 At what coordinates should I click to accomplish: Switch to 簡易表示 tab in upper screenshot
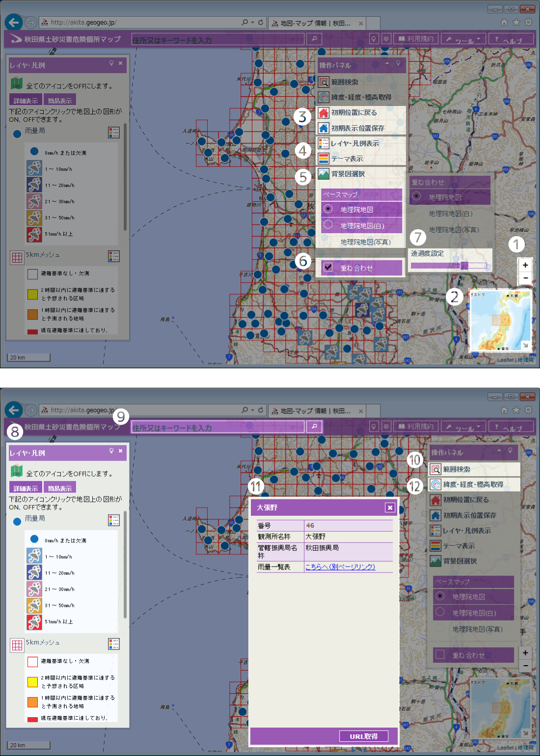click(60, 100)
